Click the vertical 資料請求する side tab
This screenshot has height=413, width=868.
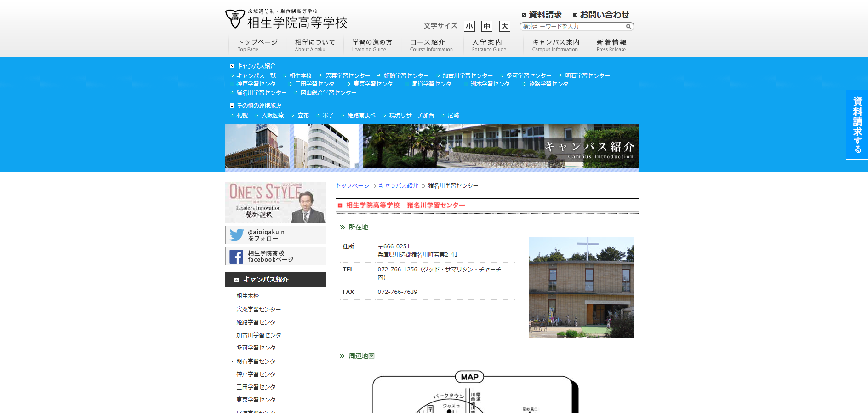tap(857, 125)
